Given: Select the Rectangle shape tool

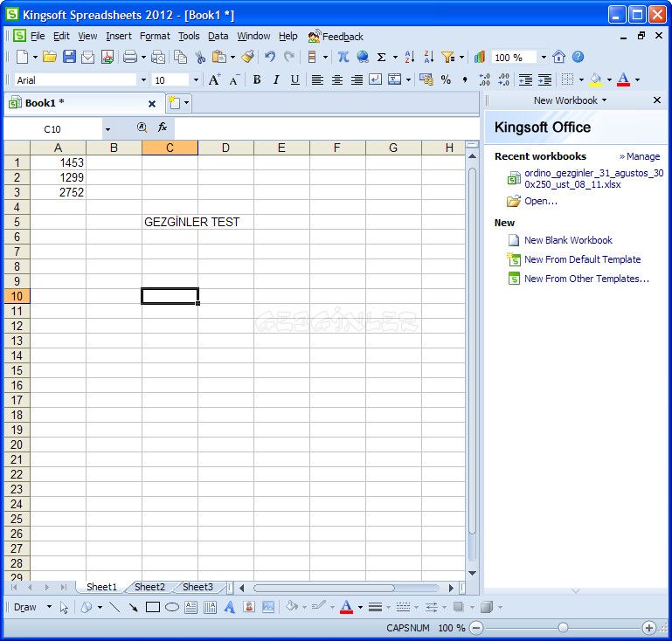Looking at the screenshot, I should tap(153, 607).
